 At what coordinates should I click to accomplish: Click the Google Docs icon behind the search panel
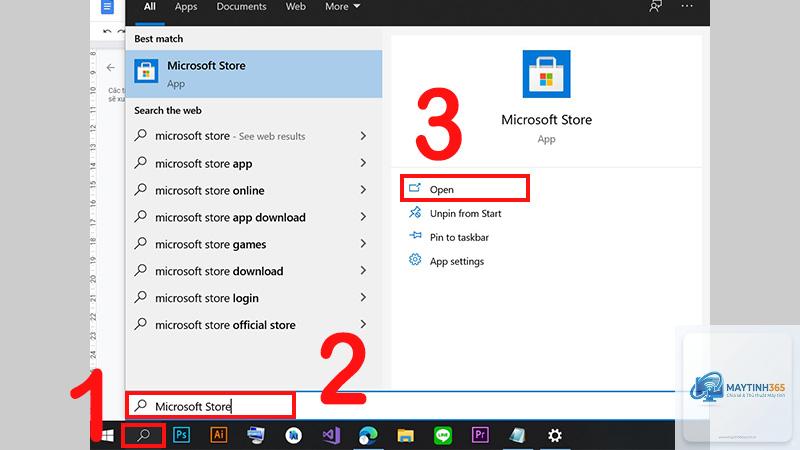click(107, 7)
